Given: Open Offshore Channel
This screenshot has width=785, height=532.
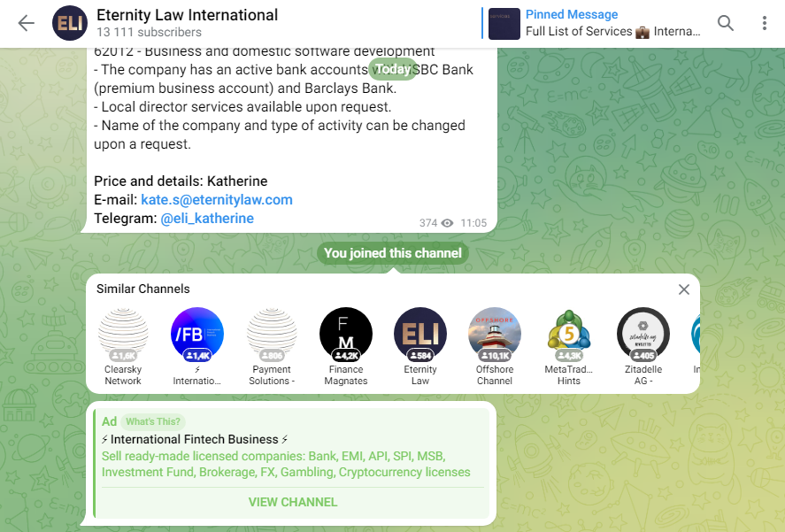Looking at the screenshot, I should click(x=495, y=346).
